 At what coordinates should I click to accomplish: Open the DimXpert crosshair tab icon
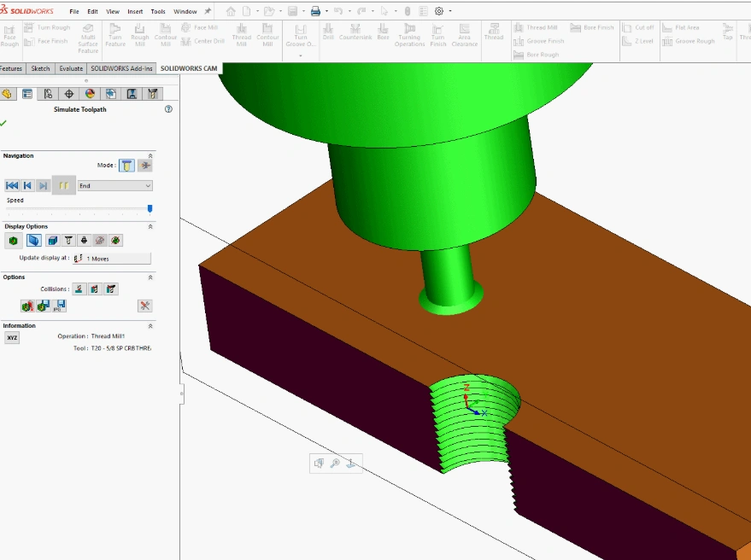pos(69,94)
